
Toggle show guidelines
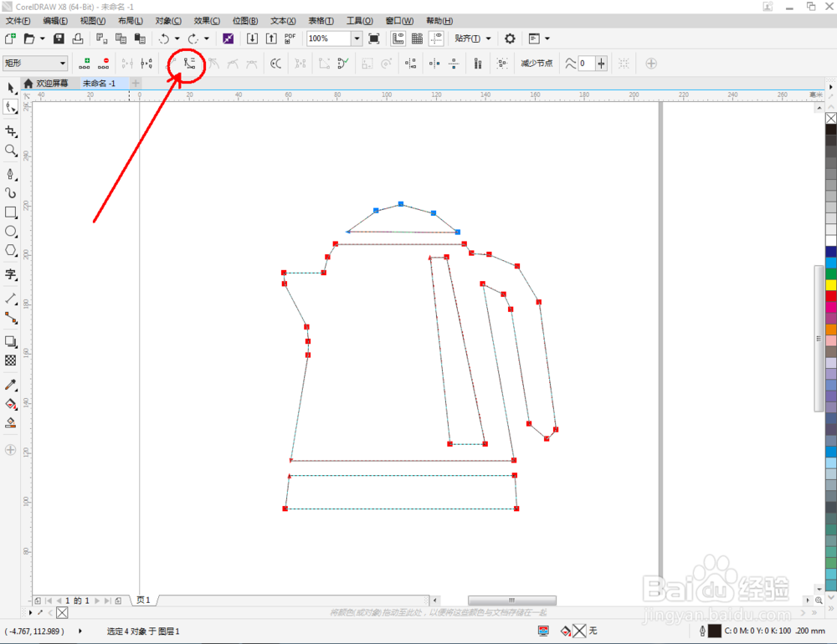click(x=437, y=38)
